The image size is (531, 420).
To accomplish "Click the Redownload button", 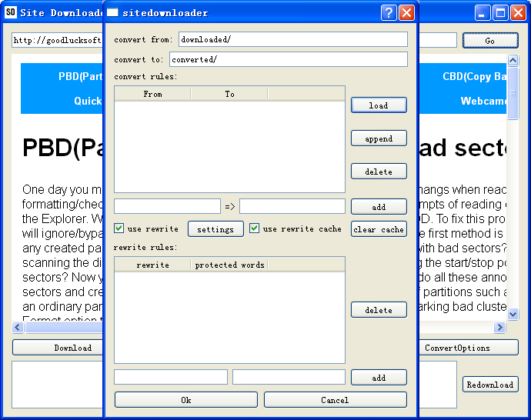I will pos(490,385).
